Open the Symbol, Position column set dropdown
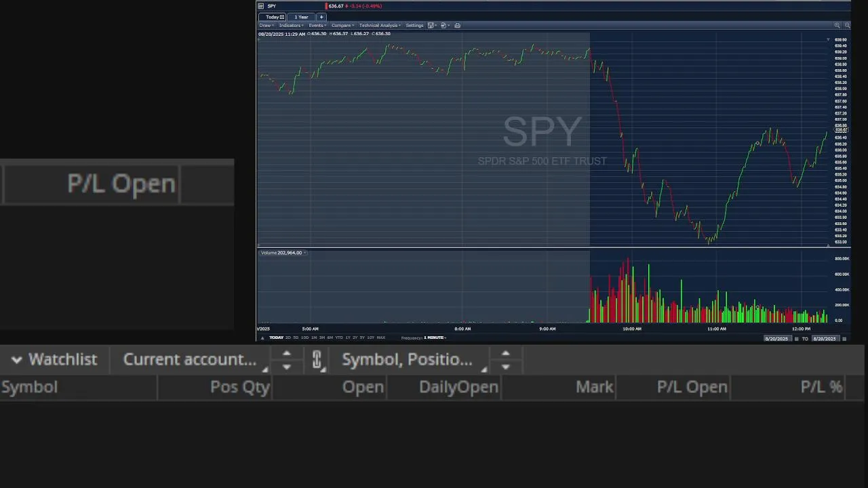 (x=413, y=359)
